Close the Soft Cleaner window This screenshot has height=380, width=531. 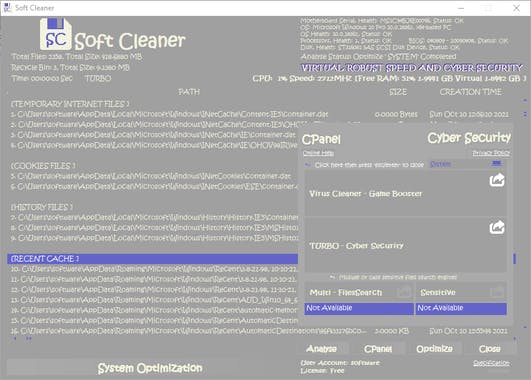[516, 8]
